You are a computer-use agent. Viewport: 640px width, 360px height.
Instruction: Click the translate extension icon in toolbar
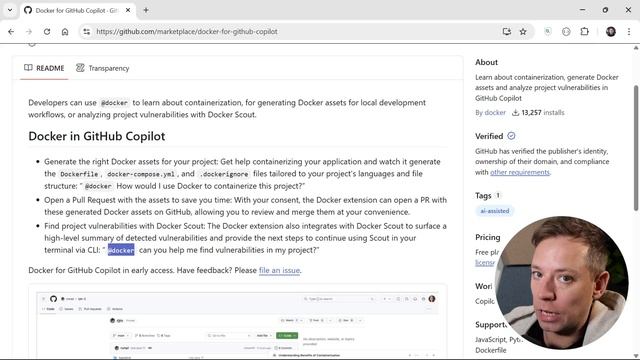tap(548, 31)
